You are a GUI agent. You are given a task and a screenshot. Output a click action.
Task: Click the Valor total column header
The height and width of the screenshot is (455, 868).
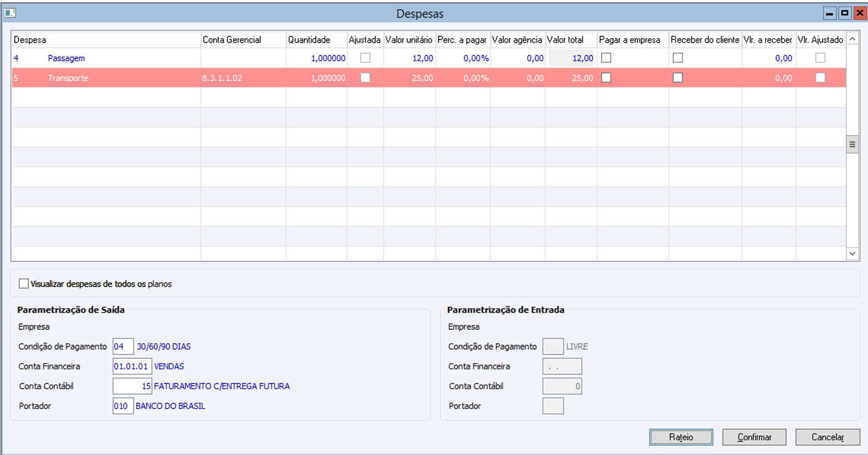(x=571, y=39)
